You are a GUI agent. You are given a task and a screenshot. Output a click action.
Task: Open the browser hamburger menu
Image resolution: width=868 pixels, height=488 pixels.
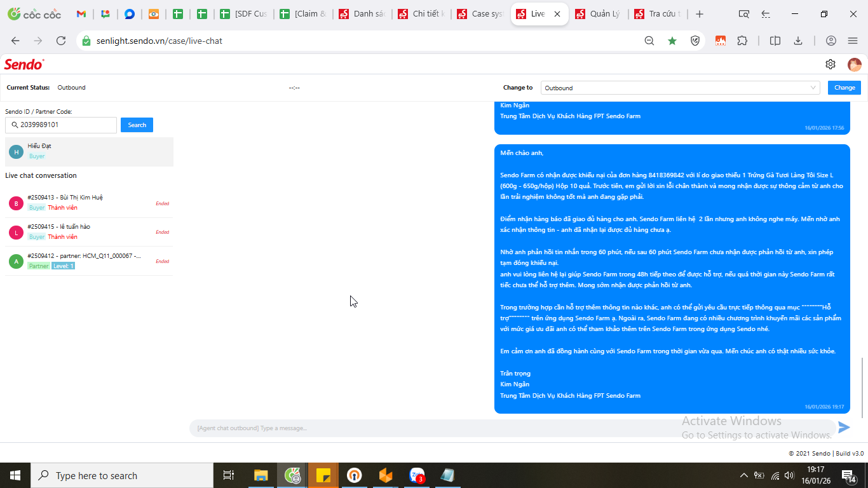pos(853,41)
